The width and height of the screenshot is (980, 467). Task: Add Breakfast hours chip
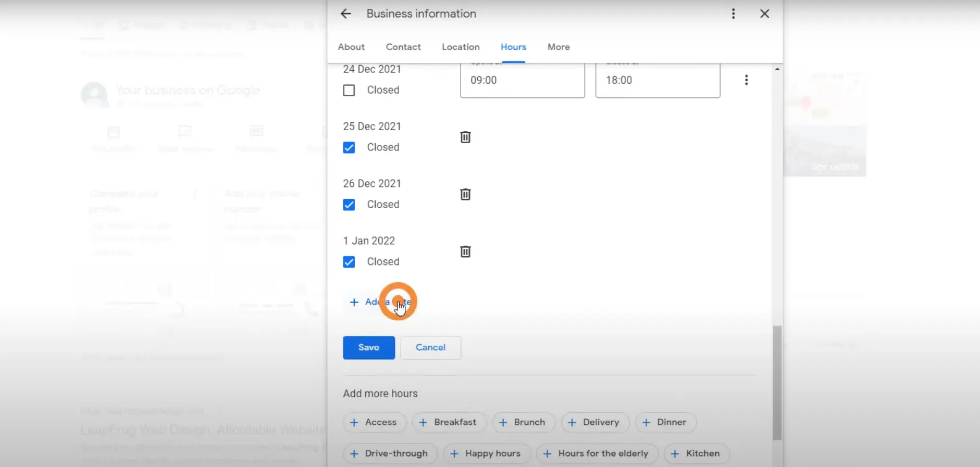(449, 422)
